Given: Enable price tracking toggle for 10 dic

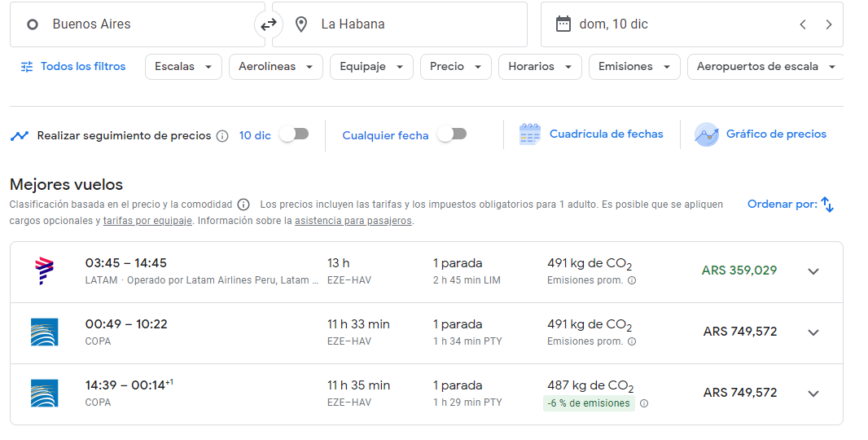Looking at the screenshot, I should point(294,134).
